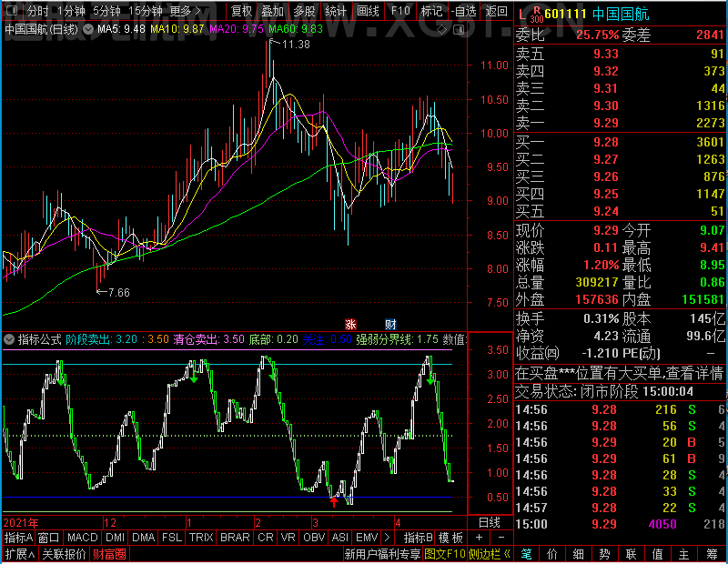Open the 指标B indicator group
Viewport: 728px width, 564px height.
pos(419,538)
